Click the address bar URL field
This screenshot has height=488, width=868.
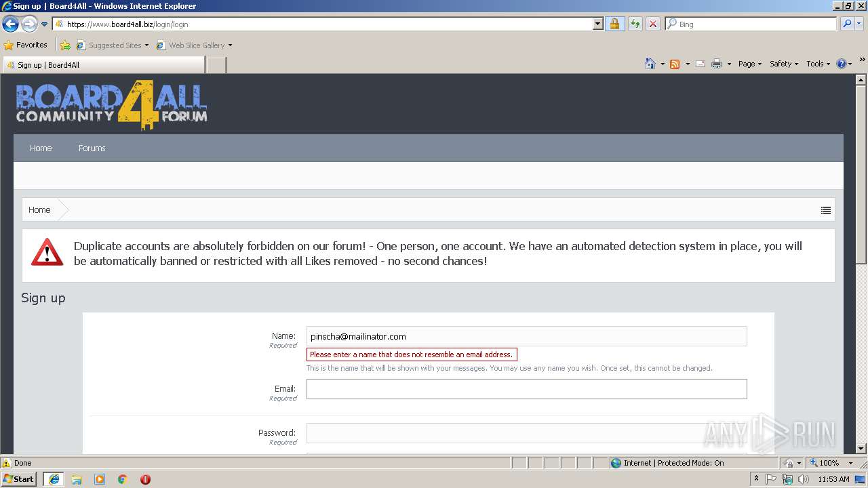click(x=323, y=24)
